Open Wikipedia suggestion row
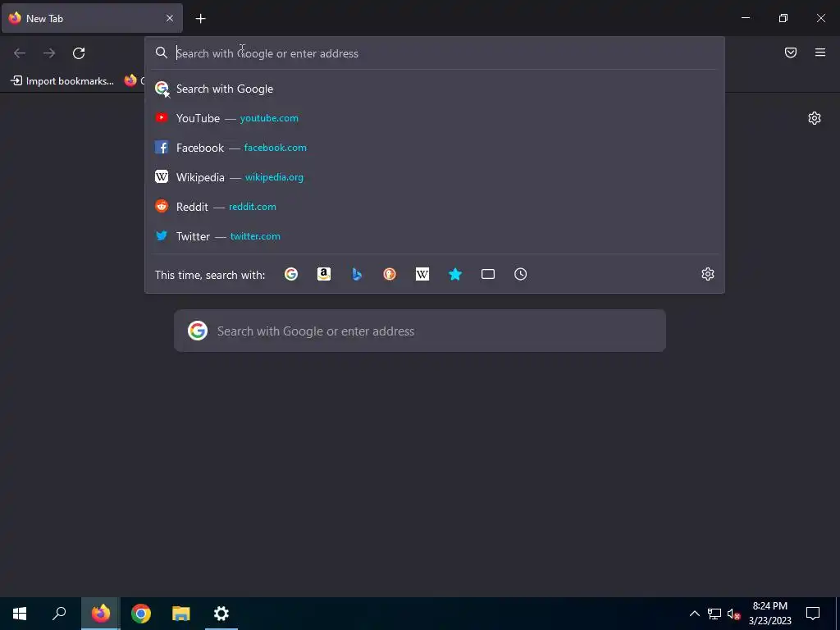The height and width of the screenshot is (630, 840). tap(435, 177)
